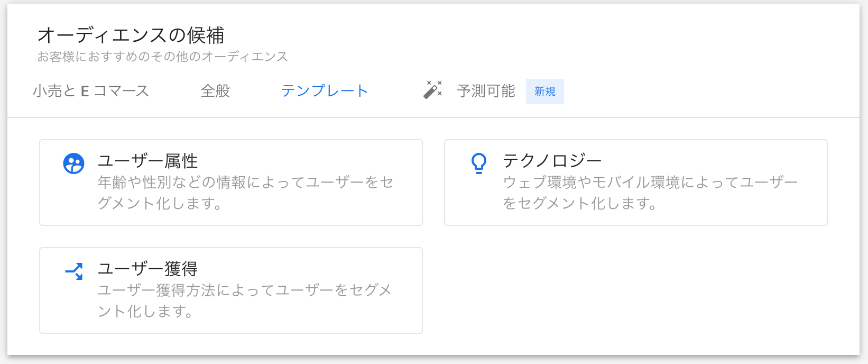This screenshot has height=364, width=868.
Task: Switch to the 全般 tab
Action: (215, 91)
